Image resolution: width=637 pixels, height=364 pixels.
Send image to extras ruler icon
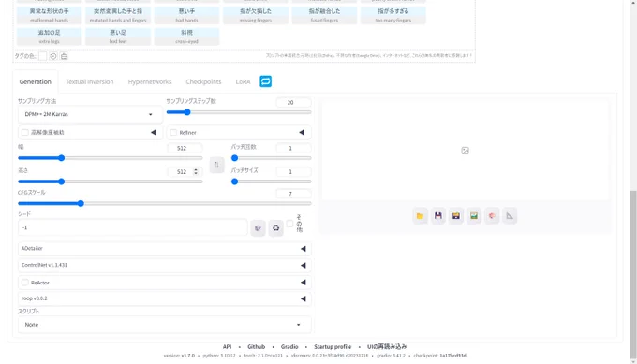[510, 216]
